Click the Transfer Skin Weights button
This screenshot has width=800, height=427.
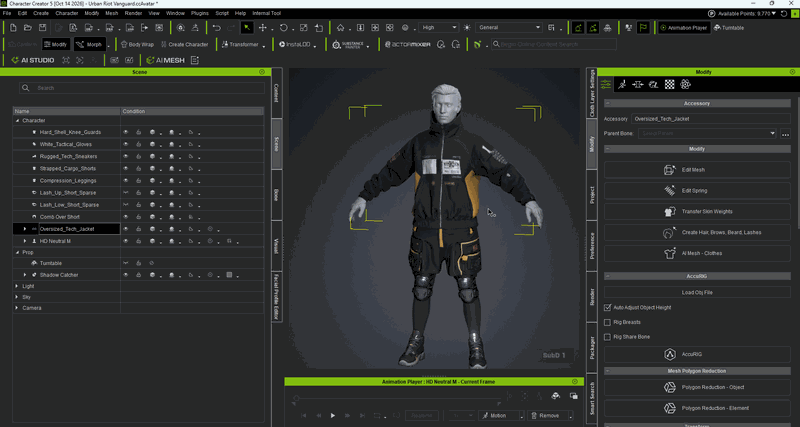pyautogui.click(x=697, y=211)
